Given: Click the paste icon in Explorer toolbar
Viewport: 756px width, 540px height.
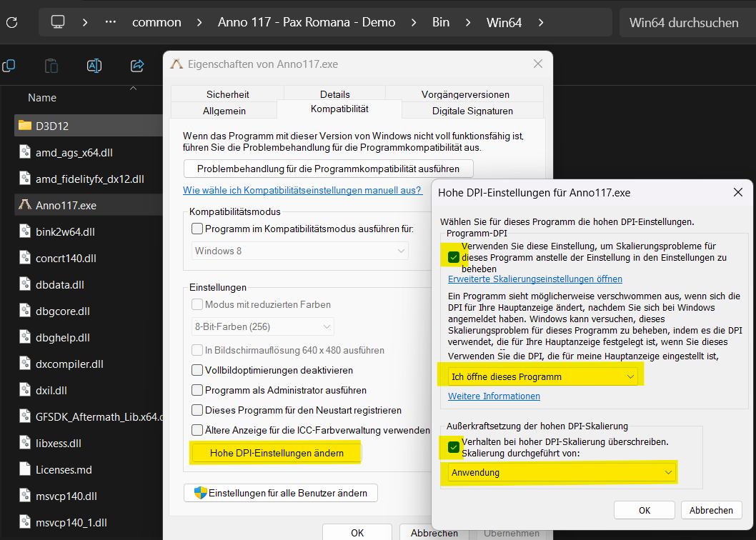Looking at the screenshot, I should [51, 66].
